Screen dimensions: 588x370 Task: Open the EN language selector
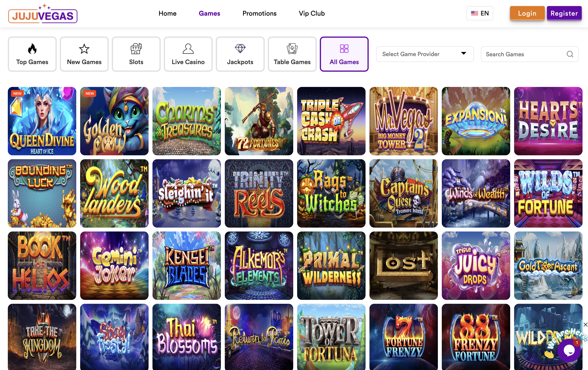(x=480, y=13)
